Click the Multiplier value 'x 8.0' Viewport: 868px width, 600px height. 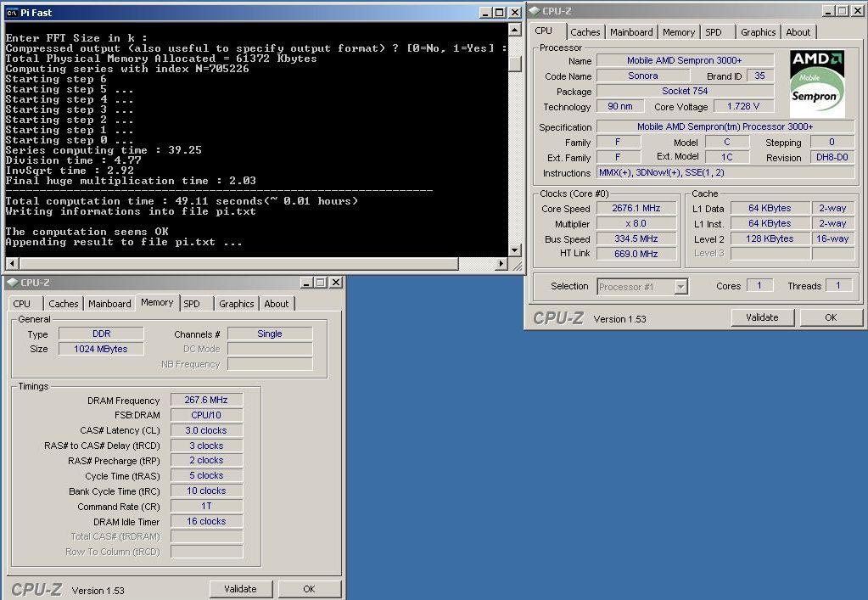coord(636,223)
